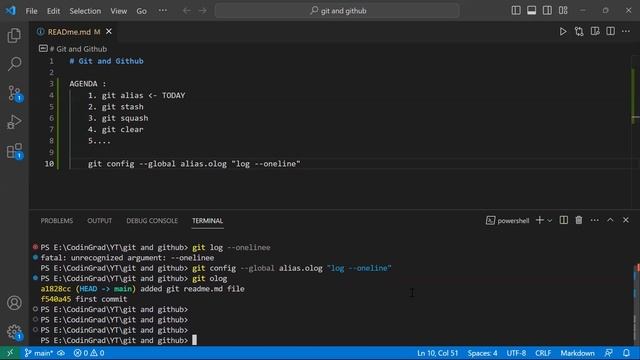Toggle the secondary side bar layout
Viewport: 640px width, 360px height.
(x=547, y=11)
